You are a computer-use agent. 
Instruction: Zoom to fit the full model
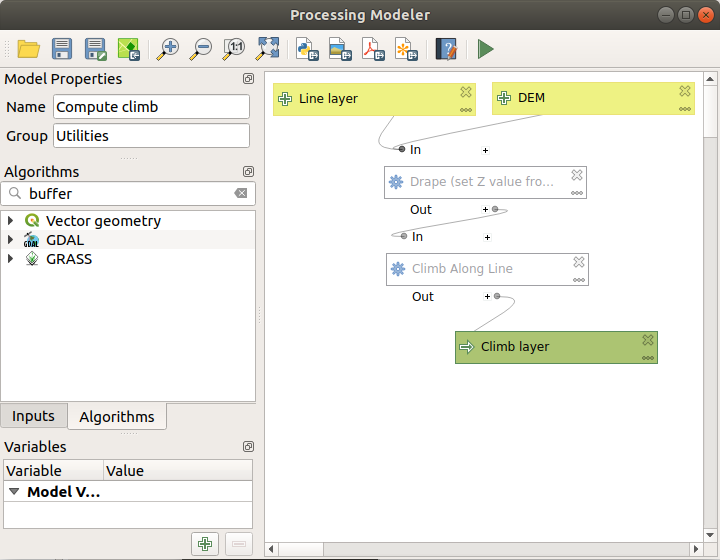268,48
